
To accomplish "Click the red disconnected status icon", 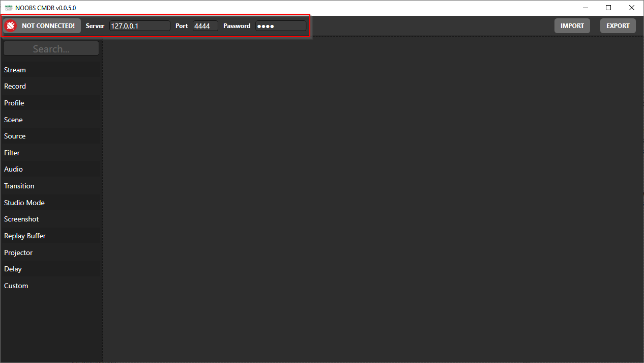I will (11, 26).
